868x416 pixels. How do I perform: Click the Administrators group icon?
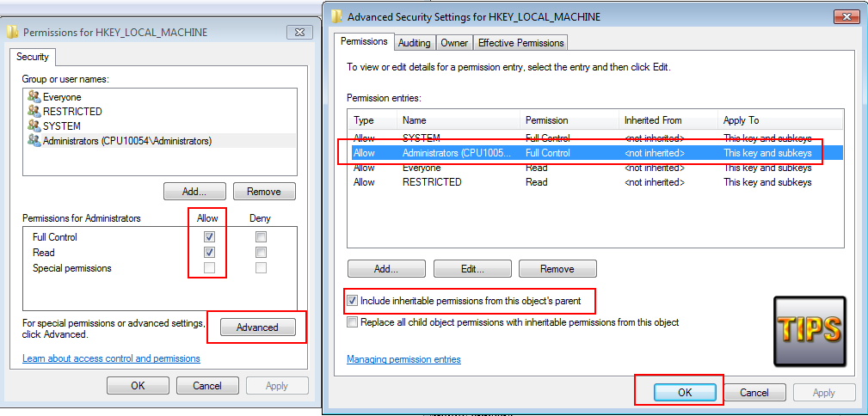tap(34, 140)
